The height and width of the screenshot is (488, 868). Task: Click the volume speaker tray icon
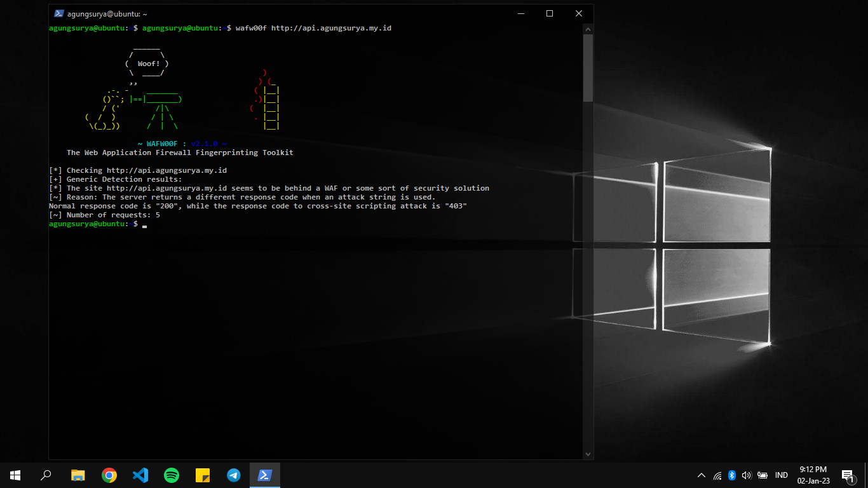(x=747, y=475)
